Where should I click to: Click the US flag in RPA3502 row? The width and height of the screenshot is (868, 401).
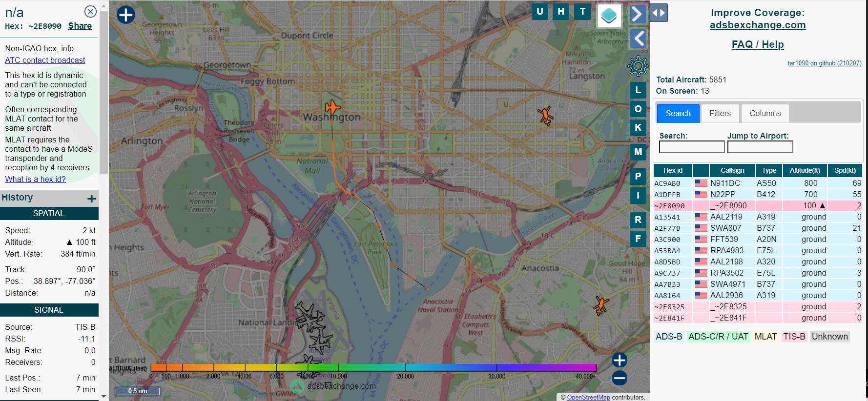701,273
